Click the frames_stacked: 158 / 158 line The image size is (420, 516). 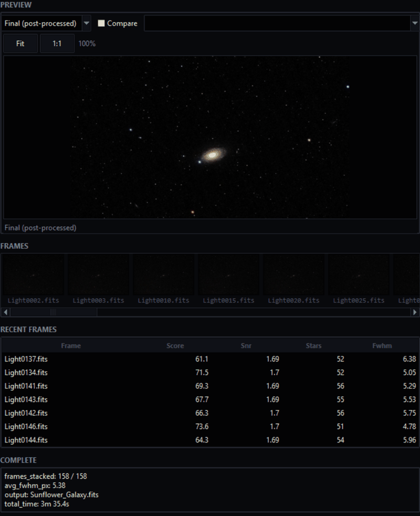(46, 476)
